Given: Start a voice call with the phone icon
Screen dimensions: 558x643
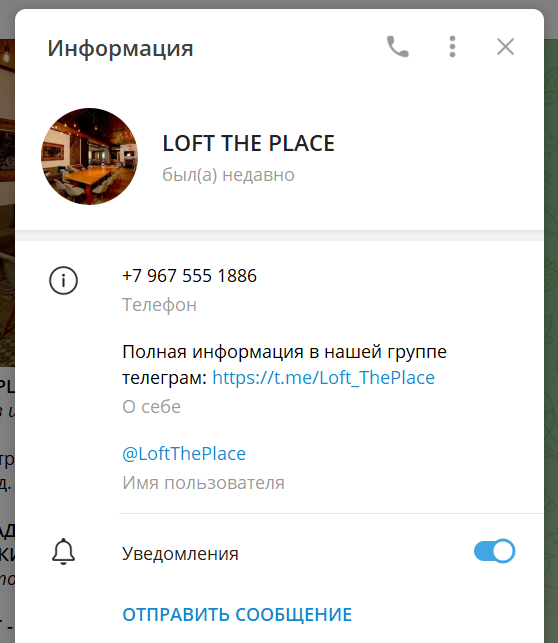Looking at the screenshot, I should [x=398, y=47].
